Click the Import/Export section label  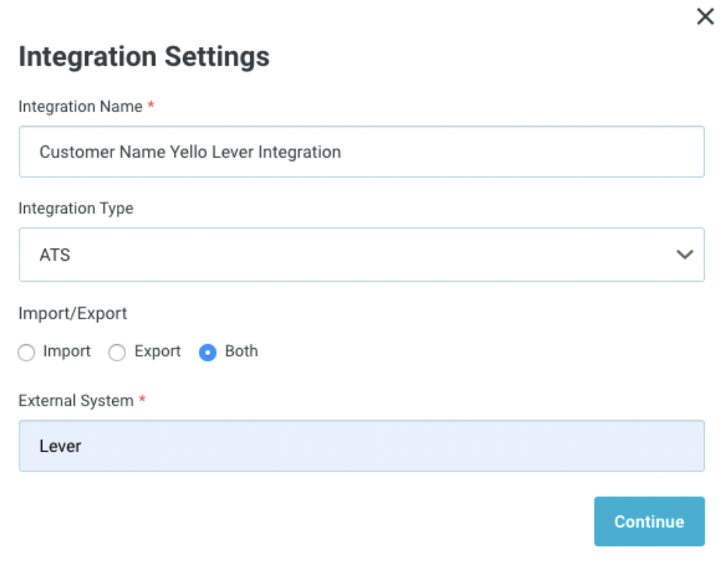(72, 313)
